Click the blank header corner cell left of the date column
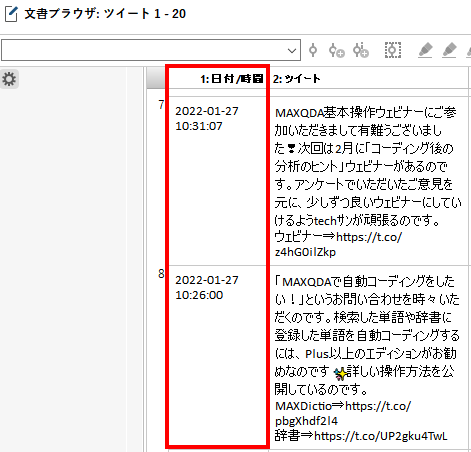The height and width of the screenshot is (452, 471). [x=156, y=78]
